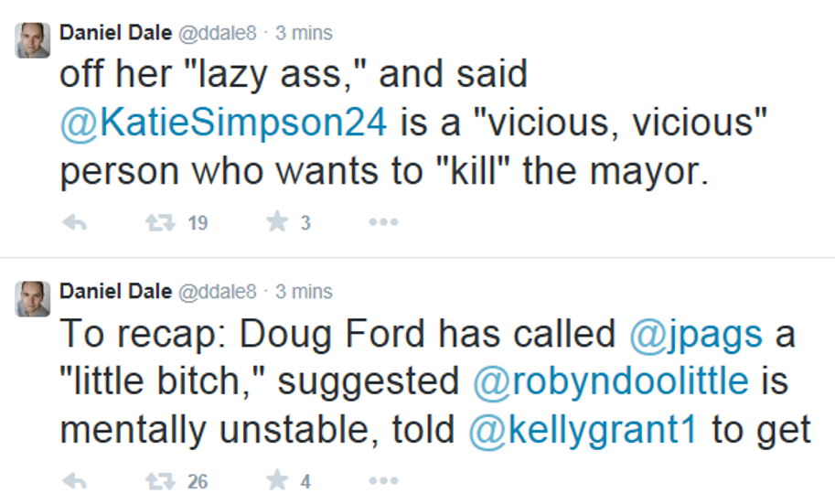Open the first tweet's "3 mins" timestamp
This screenshot has height=504, width=835.
click(304, 34)
